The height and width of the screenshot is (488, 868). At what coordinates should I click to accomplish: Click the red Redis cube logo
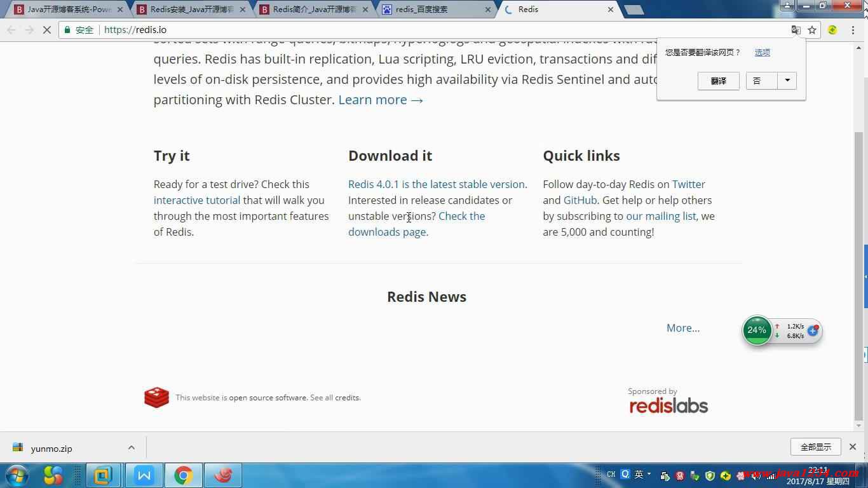click(x=157, y=397)
